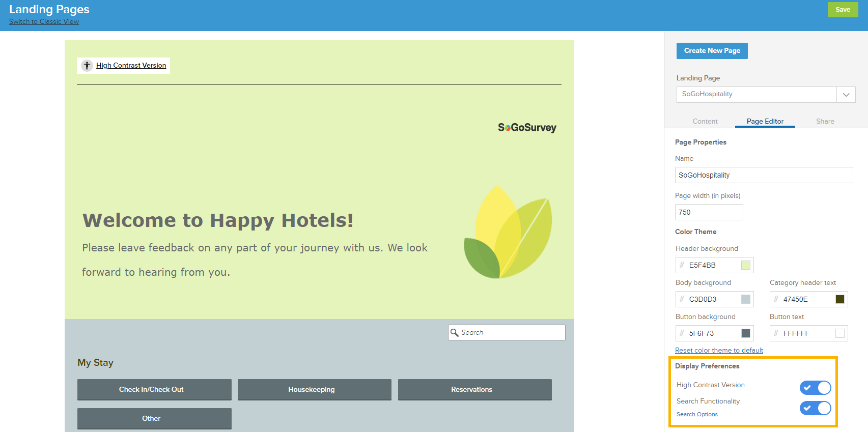This screenshot has width=868, height=432.
Task: Click the My Stay category heading
Action: click(95, 363)
